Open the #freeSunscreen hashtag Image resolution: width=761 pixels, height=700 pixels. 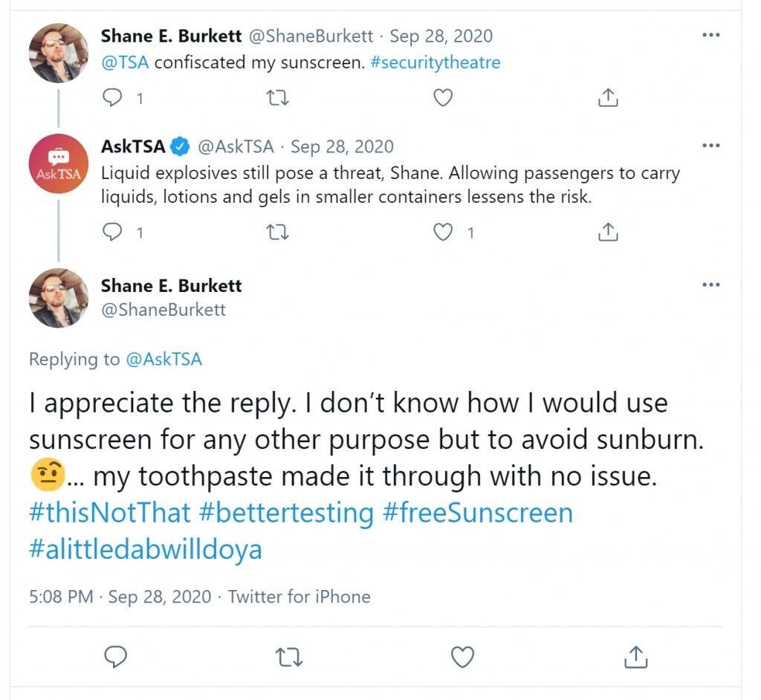tap(478, 513)
